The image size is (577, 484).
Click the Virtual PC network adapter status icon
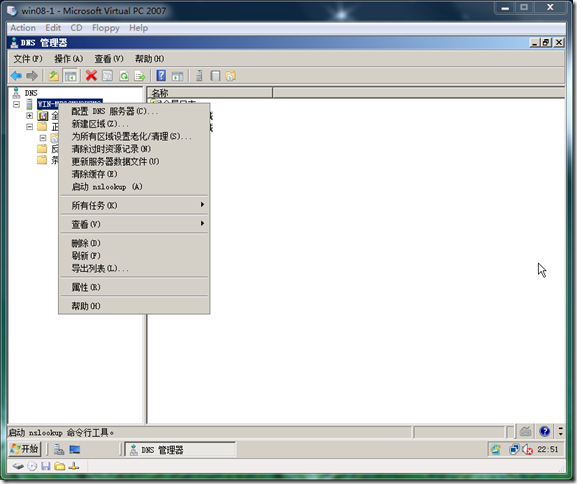coord(74,467)
